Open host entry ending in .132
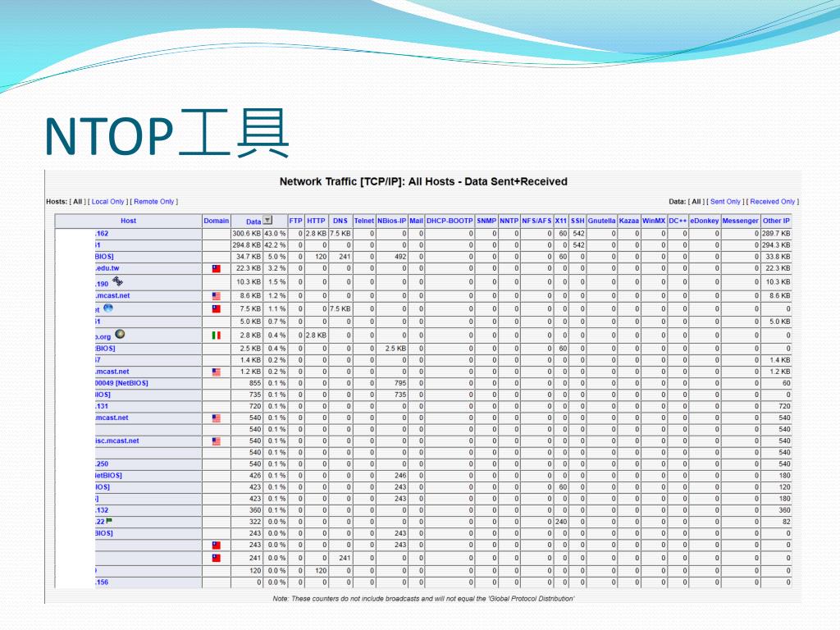Screen dimensions: 840x630 102,510
